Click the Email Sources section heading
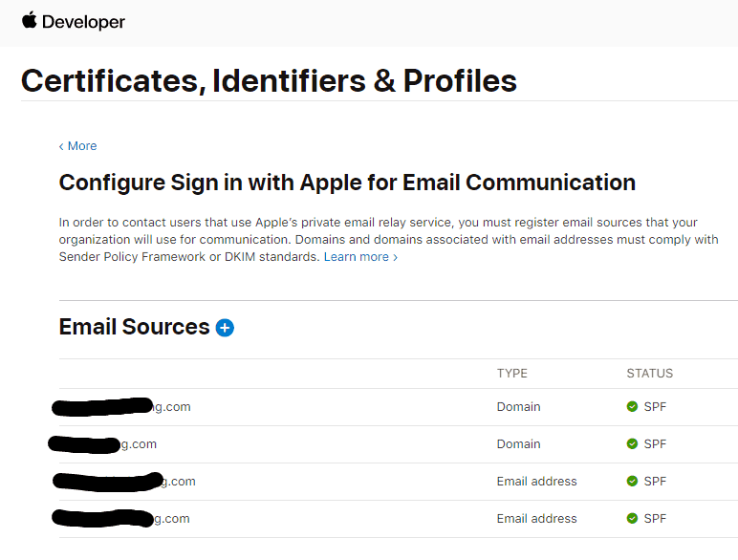 (134, 327)
